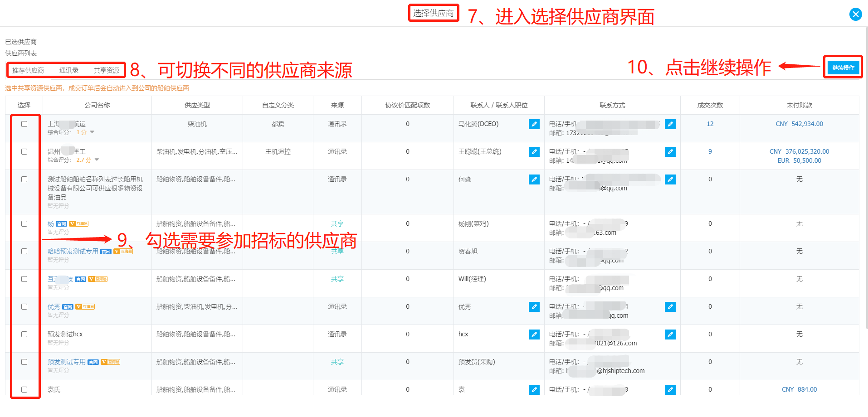Image resolution: width=868 pixels, height=417 pixels.
Task: Check the 预发测试hcx checkbox
Action: pyautogui.click(x=24, y=335)
